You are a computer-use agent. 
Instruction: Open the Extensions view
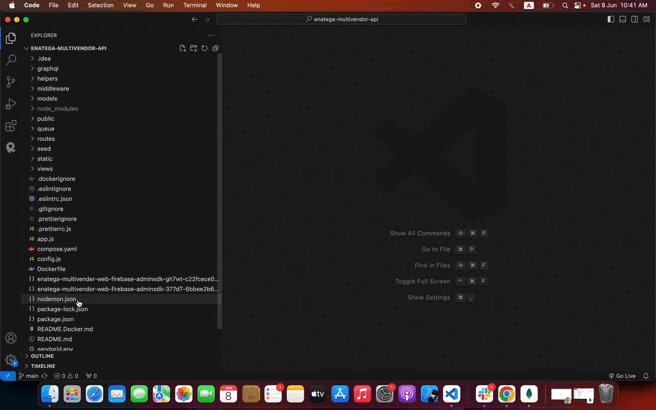click(11, 126)
